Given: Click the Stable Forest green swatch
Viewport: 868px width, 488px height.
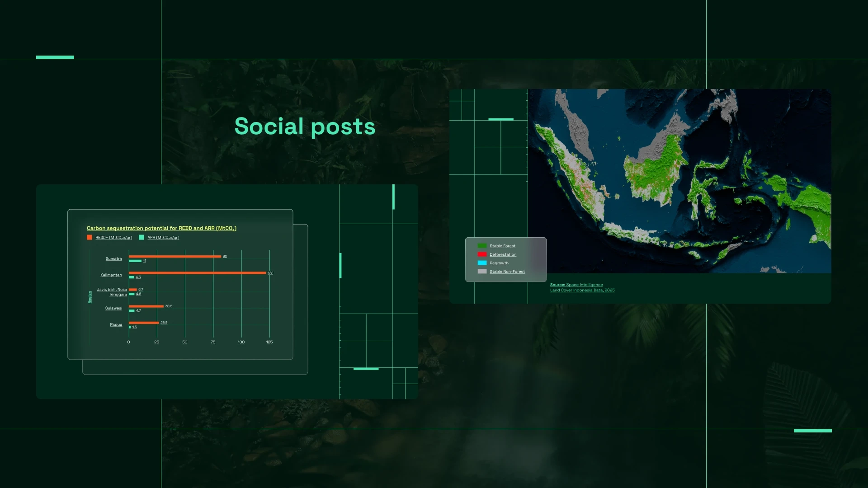Looking at the screenshot, I should (x=482, y=246).
